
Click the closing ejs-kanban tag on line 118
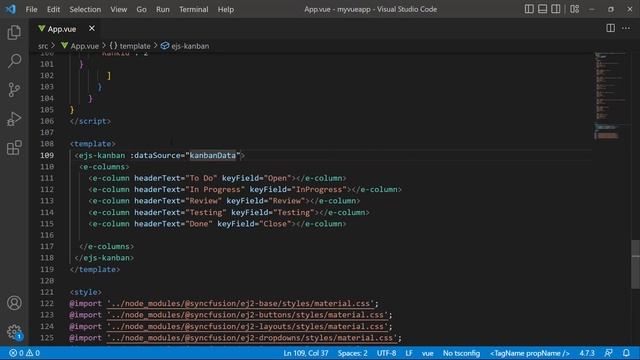pos(104,258)
